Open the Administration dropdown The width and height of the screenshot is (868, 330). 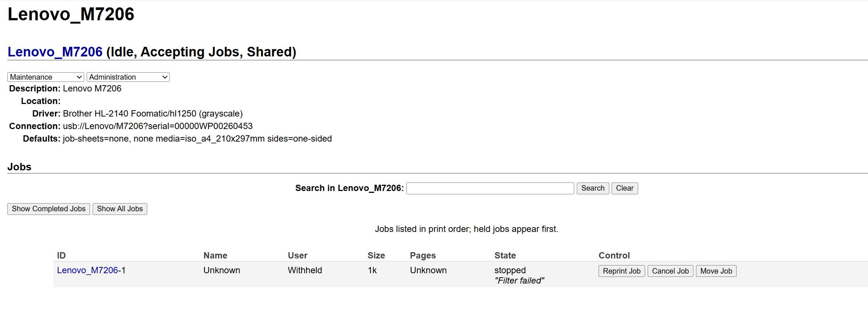point(128,77)
